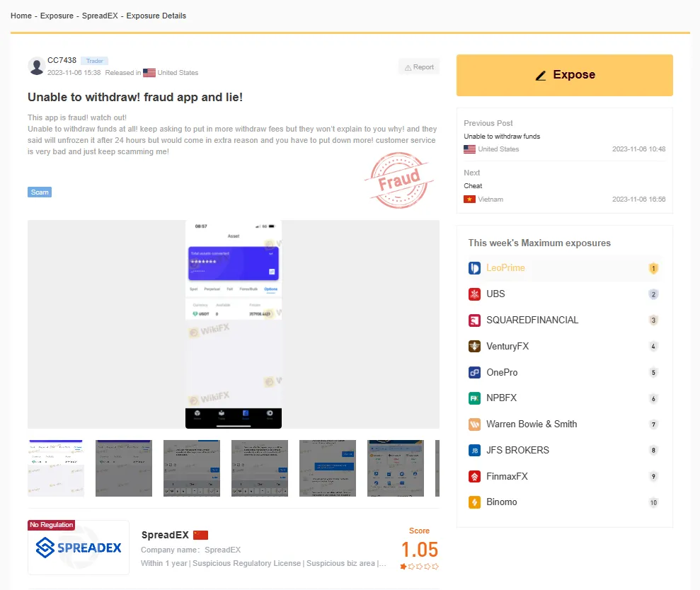The height and width of the screenshot is (590, 700).
Task: Click the LeoPrime broker logo icon
Action: pyautogui.click(x=474, y=268)
